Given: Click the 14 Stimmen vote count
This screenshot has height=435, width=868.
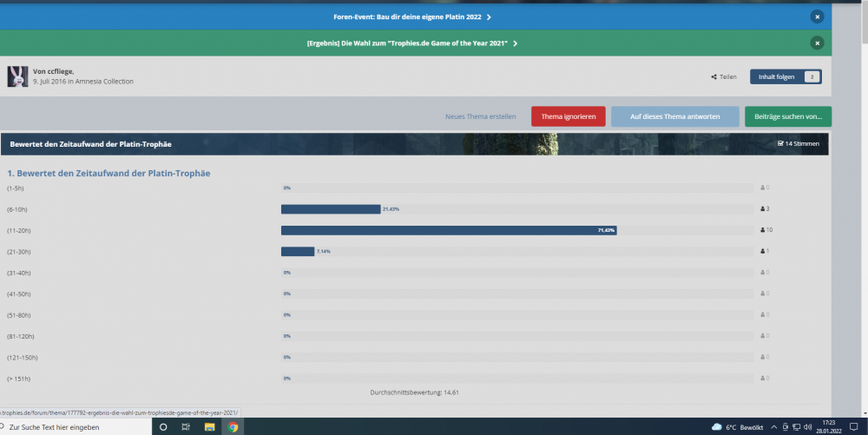Looking at the screenshot, I should point(799,143).
